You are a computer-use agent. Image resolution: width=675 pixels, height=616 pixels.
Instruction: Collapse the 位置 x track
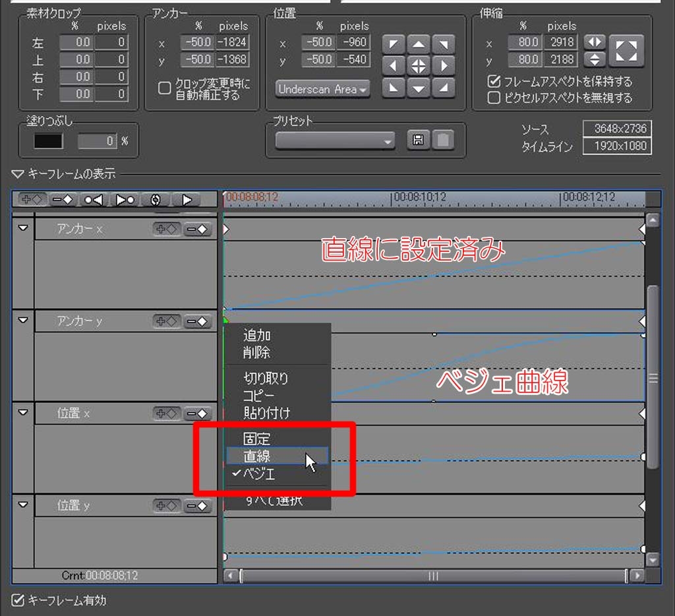click(x=23, y=412)
